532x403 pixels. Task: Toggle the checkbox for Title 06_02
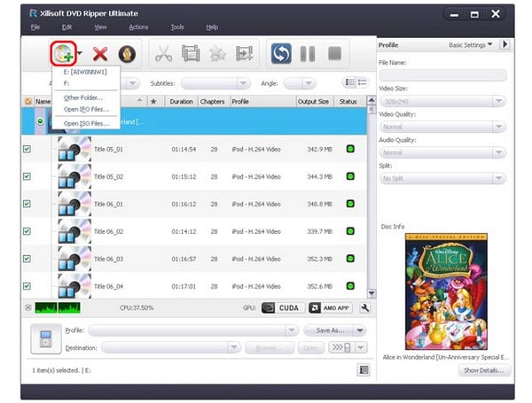tap(27, 232)
